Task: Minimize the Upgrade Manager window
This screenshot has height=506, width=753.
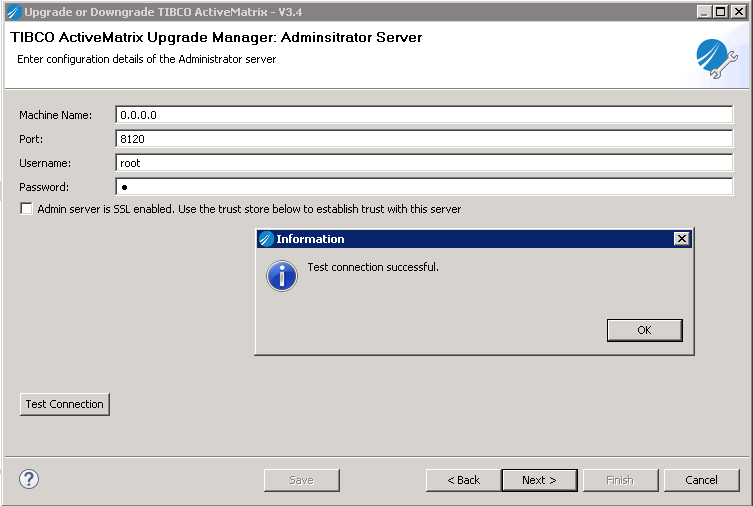Action: click(705, 11)
